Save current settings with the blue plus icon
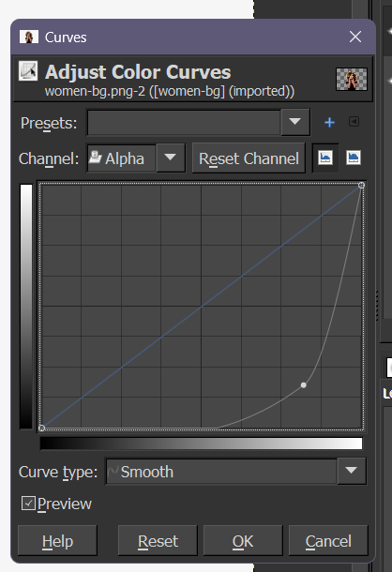 point(329,123)
